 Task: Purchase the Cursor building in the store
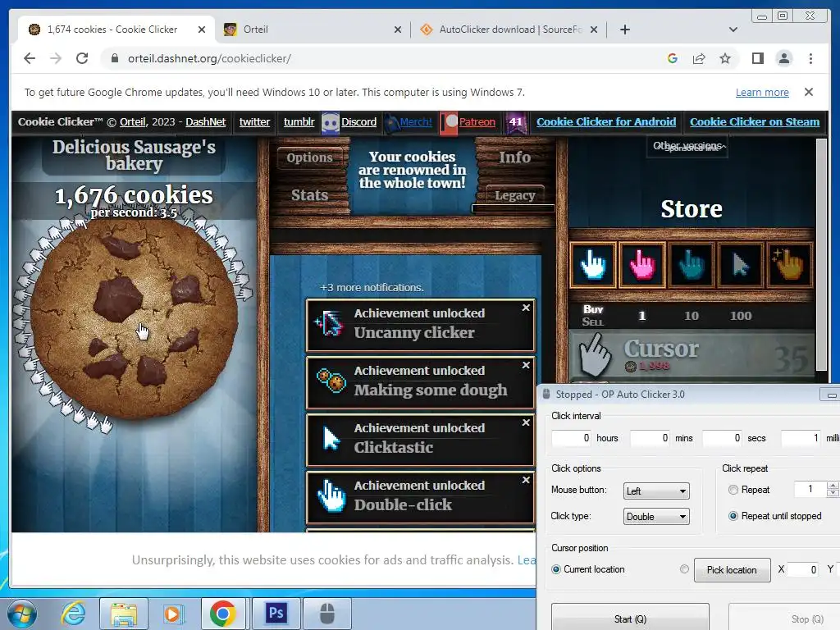click(x=692, y=355)
